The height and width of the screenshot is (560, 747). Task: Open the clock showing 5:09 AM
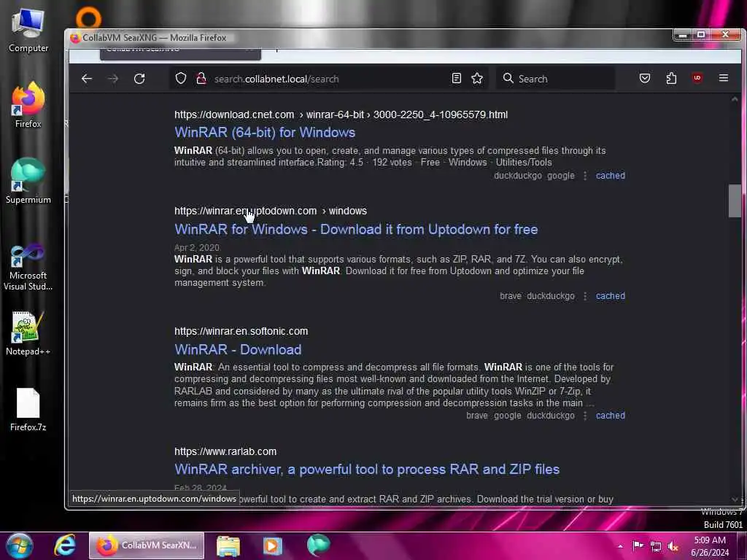pyautogui.click(x=710, y=546)
